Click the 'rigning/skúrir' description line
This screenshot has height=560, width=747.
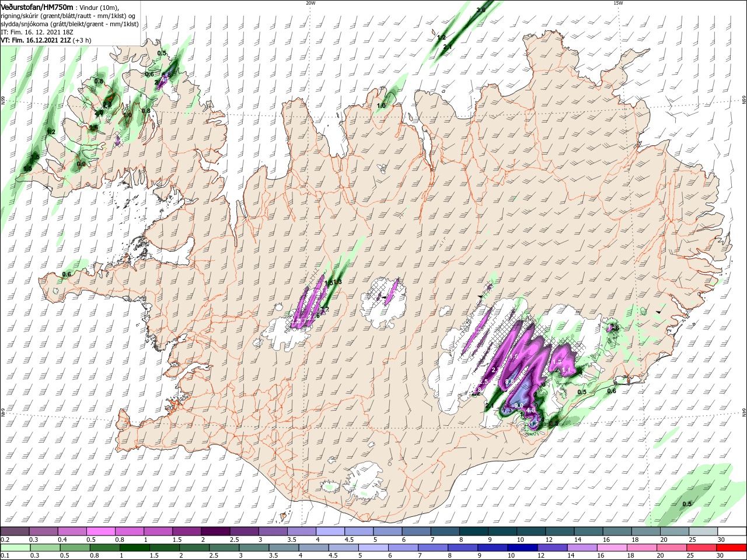[68, 16]
